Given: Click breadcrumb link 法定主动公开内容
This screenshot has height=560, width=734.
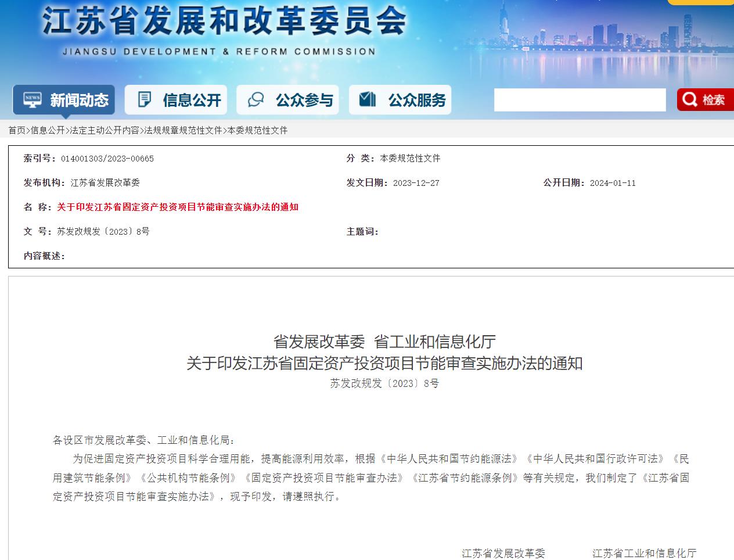Looking at the screenshot, I should [x=105, y=130].
